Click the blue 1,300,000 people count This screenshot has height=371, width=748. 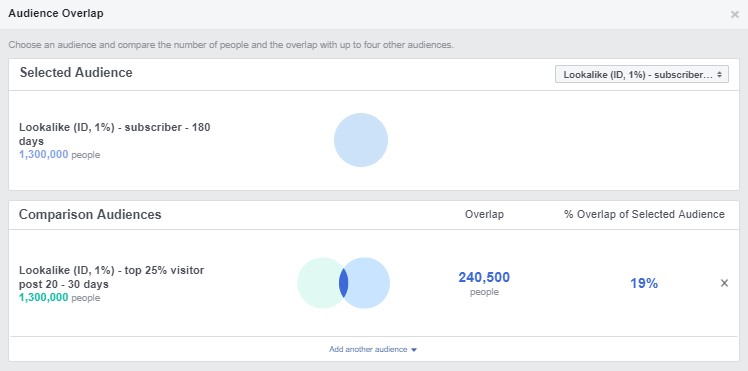tap(44, 155)
